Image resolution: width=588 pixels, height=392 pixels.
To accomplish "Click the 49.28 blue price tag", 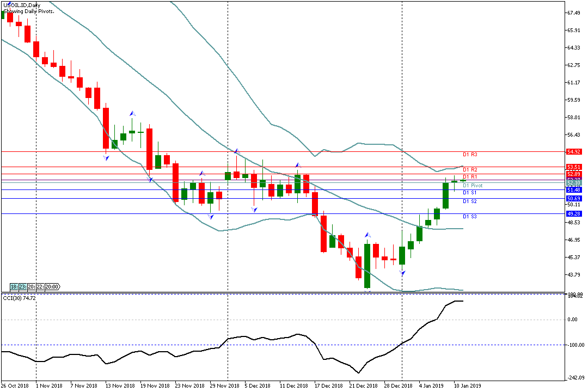I will coord(574,214).
